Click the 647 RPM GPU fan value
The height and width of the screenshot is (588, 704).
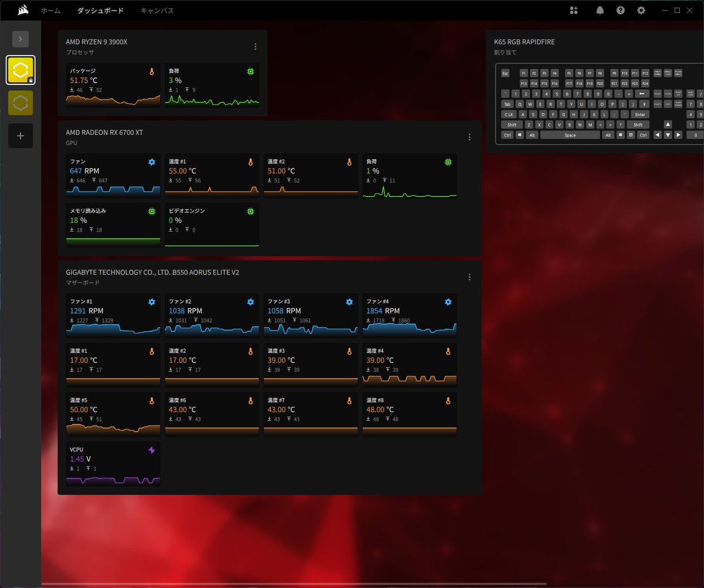(84, 171)
